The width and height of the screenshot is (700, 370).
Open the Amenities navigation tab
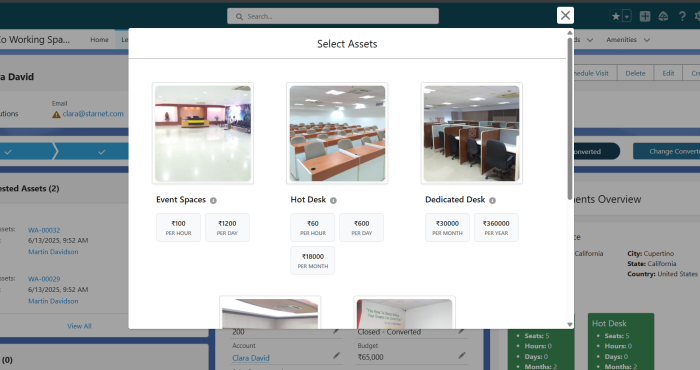coord(621,40)
